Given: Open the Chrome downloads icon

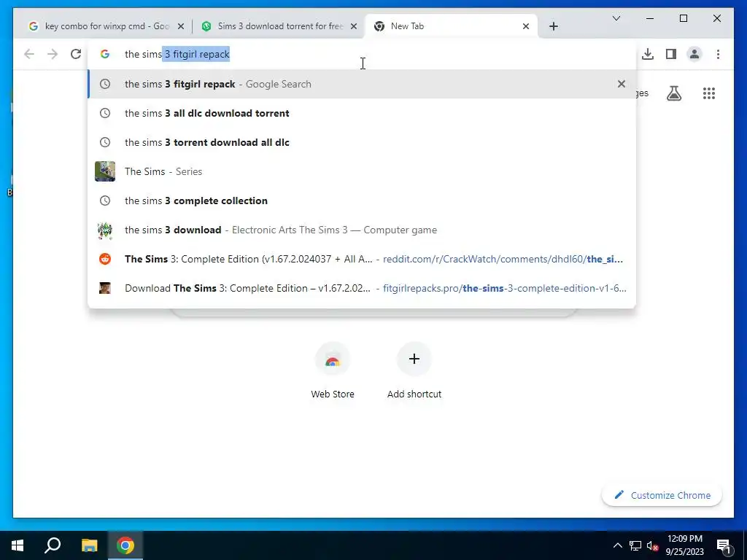Looking at the screenshot, I should pyautogui.click(x=648, y=54).
